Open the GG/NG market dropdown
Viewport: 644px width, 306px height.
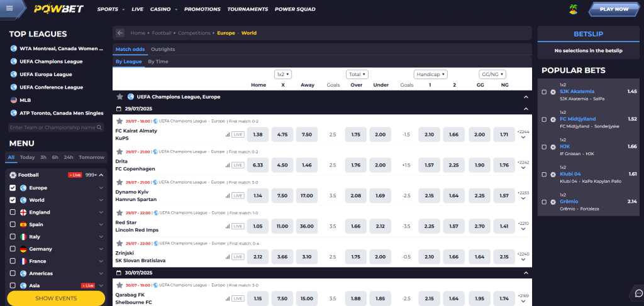click(492, 74)
